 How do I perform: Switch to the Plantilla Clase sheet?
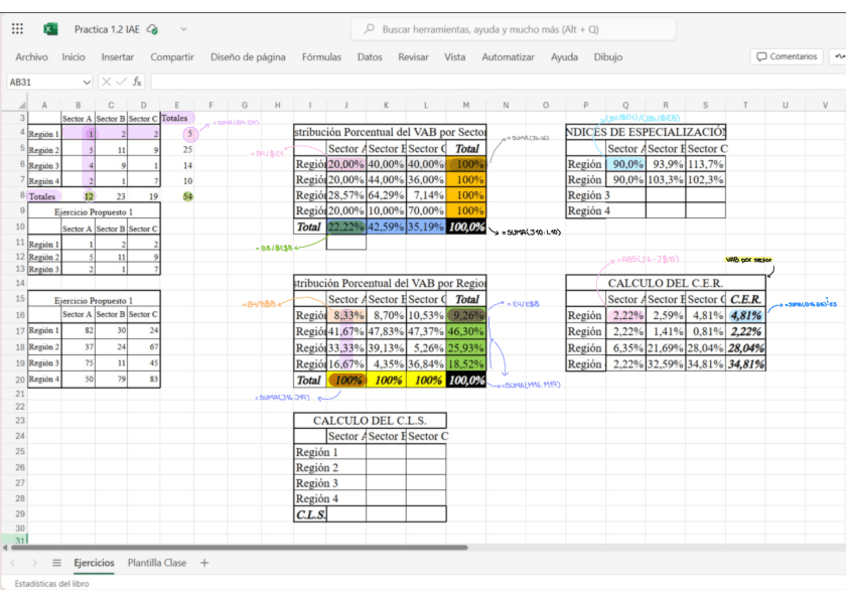(x=156, y=563)
